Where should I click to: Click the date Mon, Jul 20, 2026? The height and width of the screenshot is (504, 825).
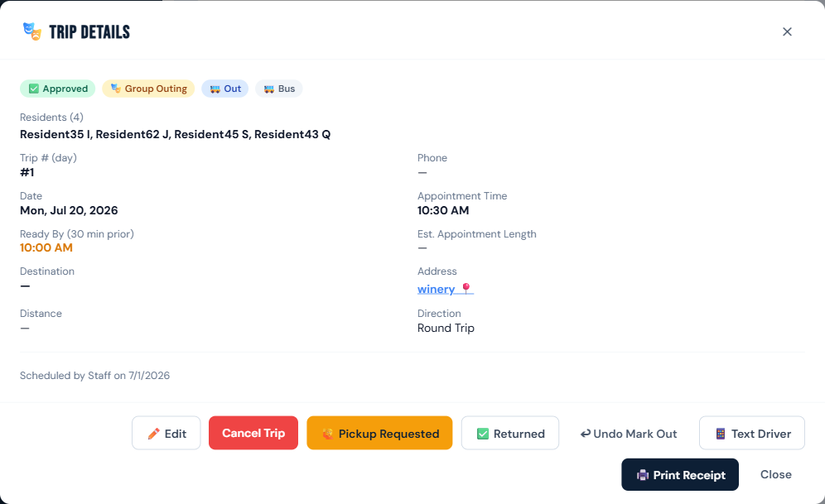(x=69, y=211)
